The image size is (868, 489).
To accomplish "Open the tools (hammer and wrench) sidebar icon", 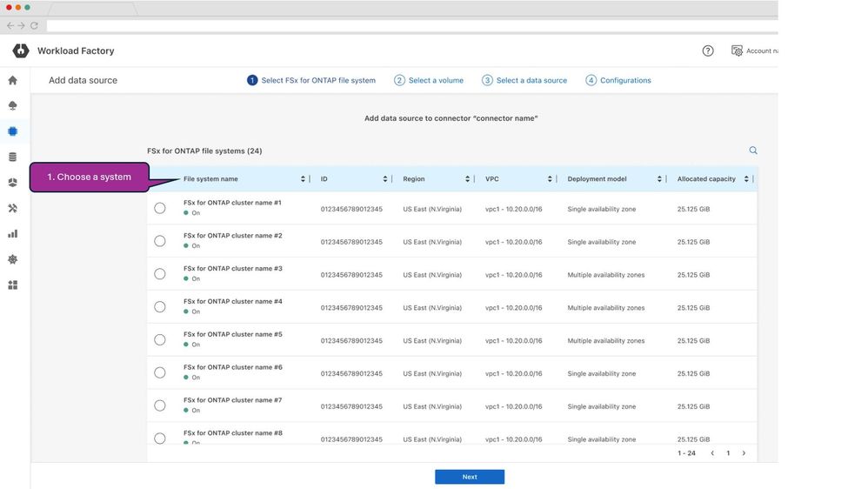I will click(x=12, y=209).
